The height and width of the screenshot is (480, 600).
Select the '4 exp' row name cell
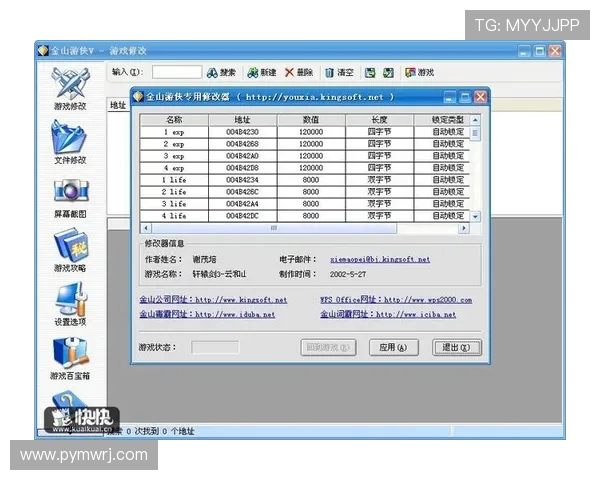coord(174,168)
